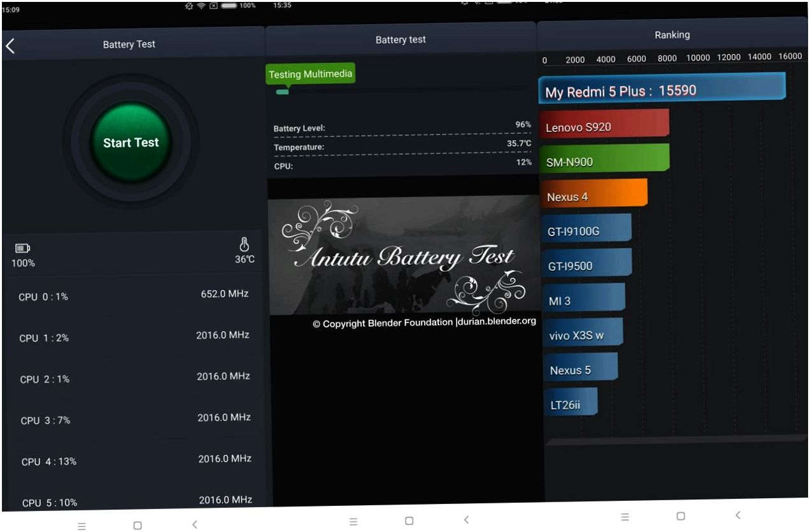Screen dimensions: 810x532
Task: Tap the menu nav icon under Ranking screen
Action: tap(625, 517)
